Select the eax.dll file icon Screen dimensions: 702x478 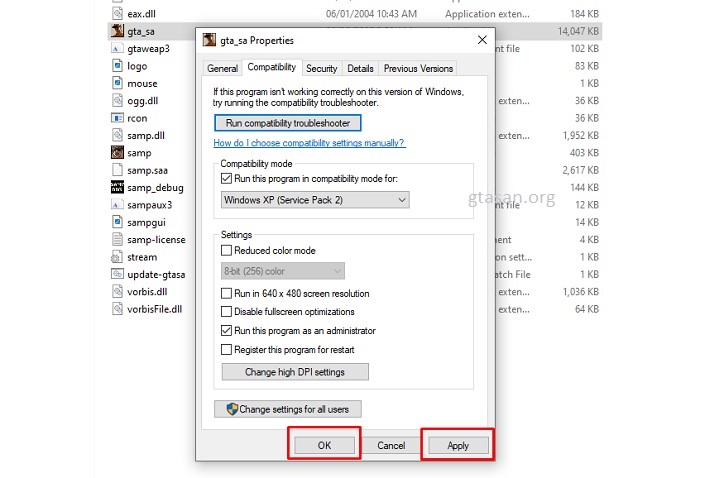tap(117, 13)
